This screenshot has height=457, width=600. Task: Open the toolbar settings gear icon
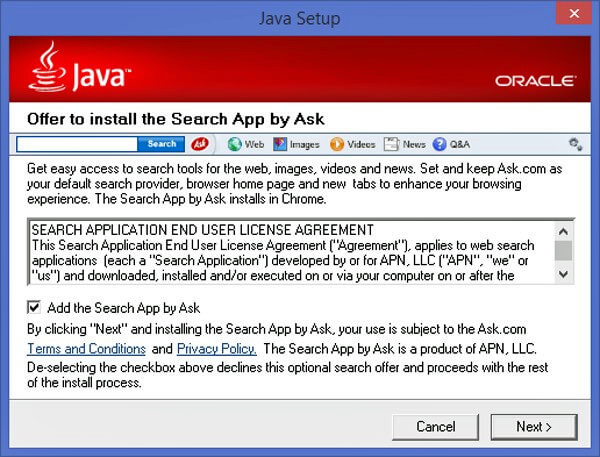coord(575,144)
